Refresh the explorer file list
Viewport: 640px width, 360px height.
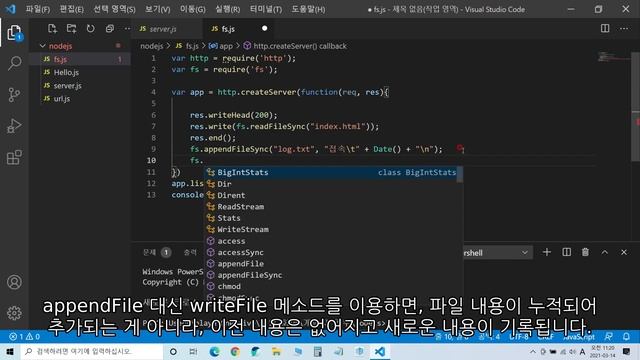90,29
